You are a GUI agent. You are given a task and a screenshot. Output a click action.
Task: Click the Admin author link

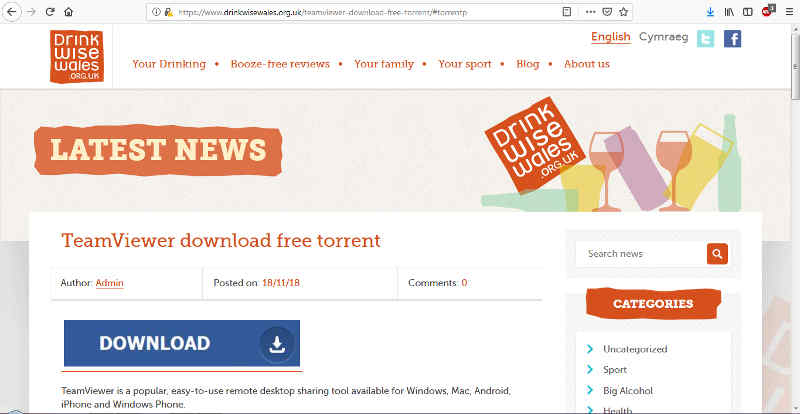(x=109, y=283)
